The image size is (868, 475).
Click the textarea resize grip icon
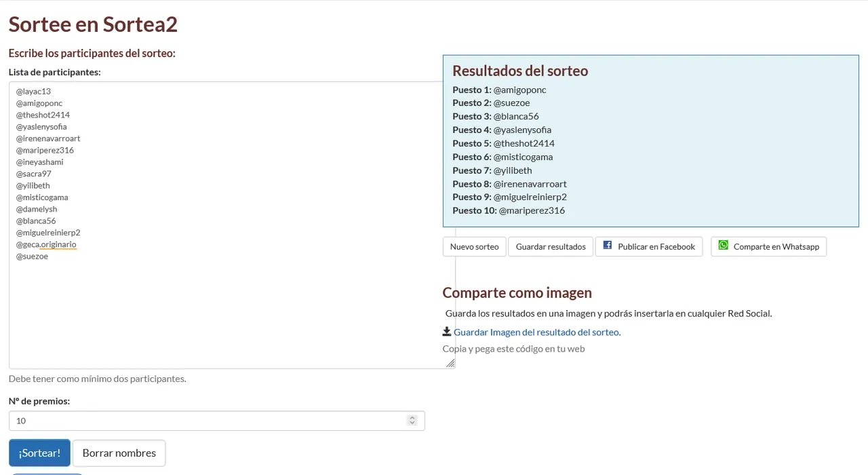coord(450,363)
